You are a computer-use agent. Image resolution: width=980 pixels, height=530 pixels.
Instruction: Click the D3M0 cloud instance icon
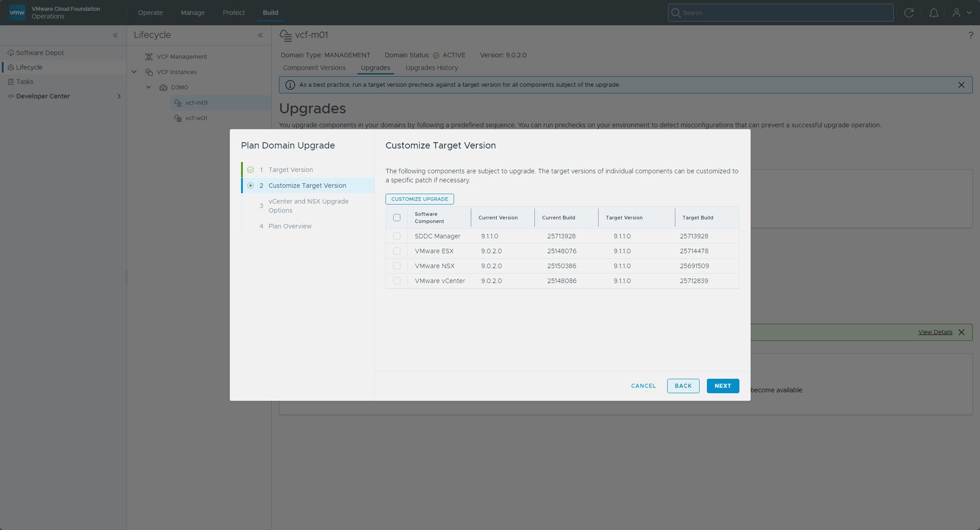(x=163, y=87)
